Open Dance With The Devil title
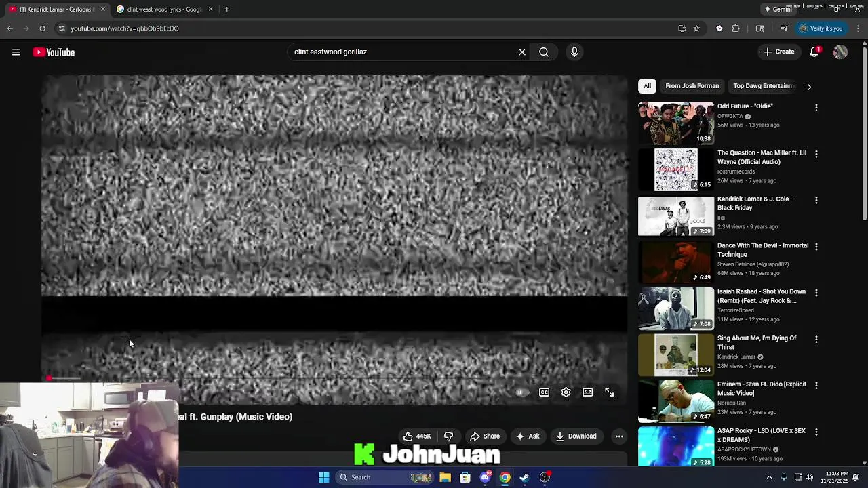 [763, 250]
